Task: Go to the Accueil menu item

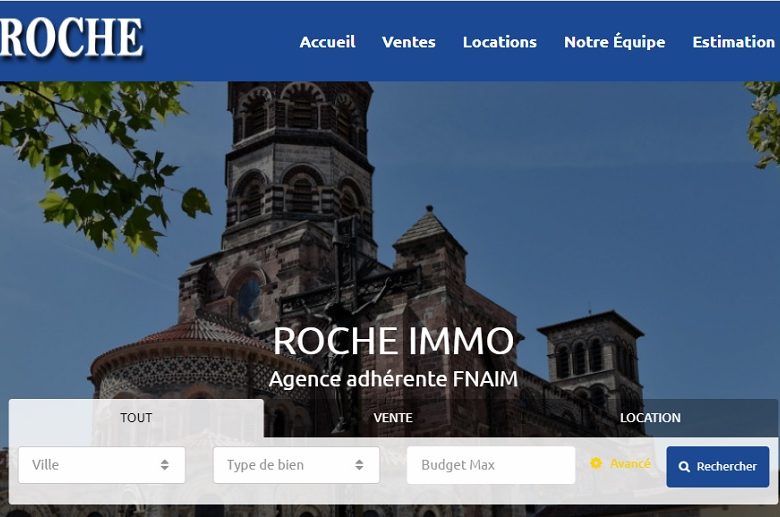Action: coord(327,42)
